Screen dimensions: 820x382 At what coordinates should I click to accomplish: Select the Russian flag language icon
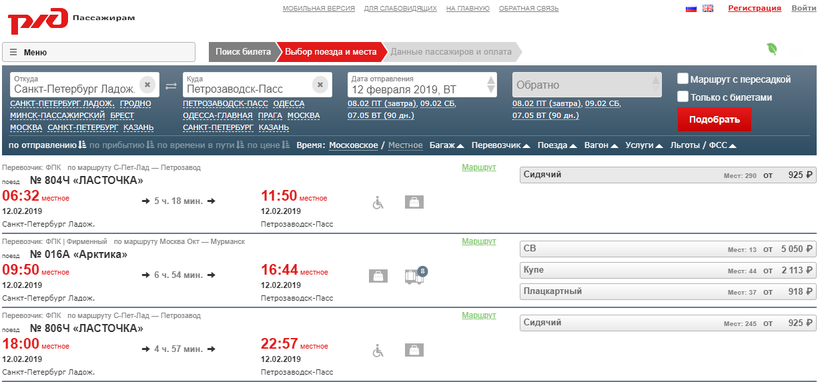pyautogui.click(x=691, y=8)
